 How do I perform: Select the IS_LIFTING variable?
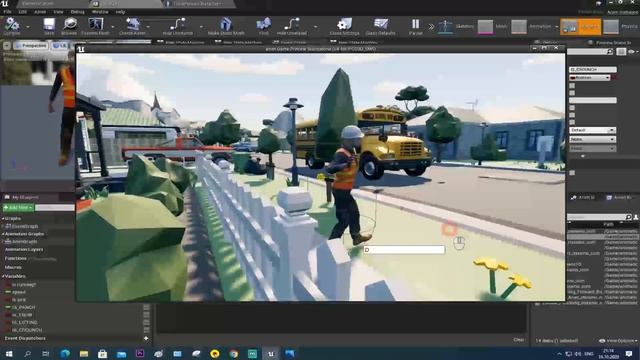(24, 322)
